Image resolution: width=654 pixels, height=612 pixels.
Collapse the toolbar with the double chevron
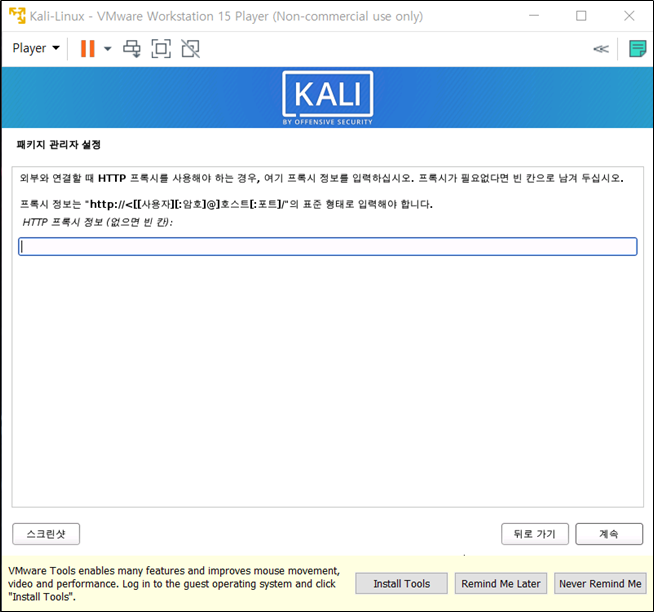coord(601,49)
